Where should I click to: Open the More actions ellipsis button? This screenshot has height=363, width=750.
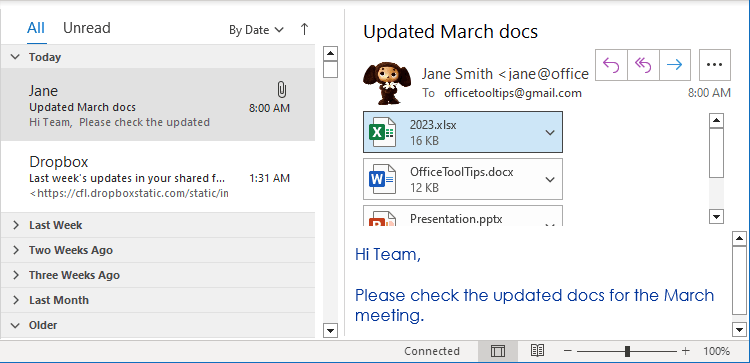tap(715, 65)
